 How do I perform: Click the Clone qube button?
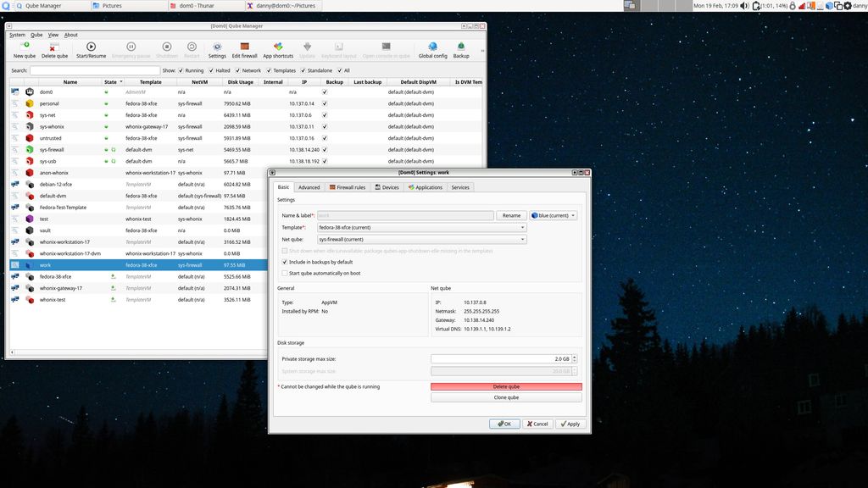pyautogui.click(x=505, y=396)
